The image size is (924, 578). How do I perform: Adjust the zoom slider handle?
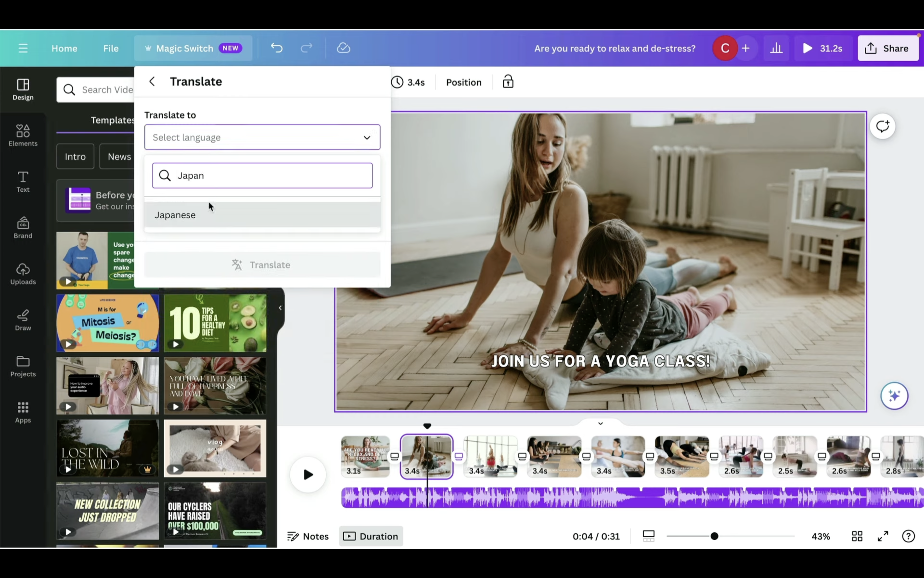pos(714,536)
